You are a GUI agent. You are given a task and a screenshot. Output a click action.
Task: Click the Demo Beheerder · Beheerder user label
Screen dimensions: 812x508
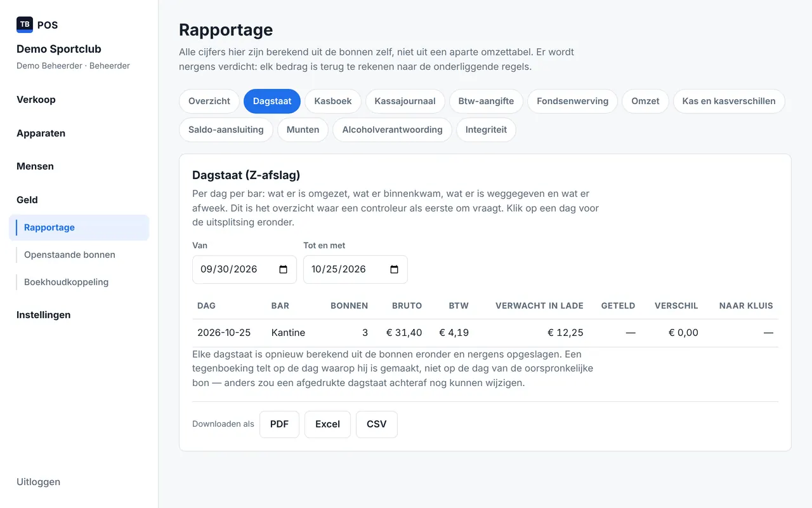tap(73, 65)
